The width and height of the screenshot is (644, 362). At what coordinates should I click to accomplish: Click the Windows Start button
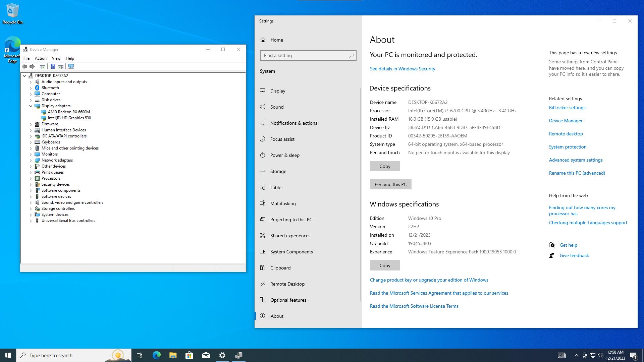pos(8,355)
